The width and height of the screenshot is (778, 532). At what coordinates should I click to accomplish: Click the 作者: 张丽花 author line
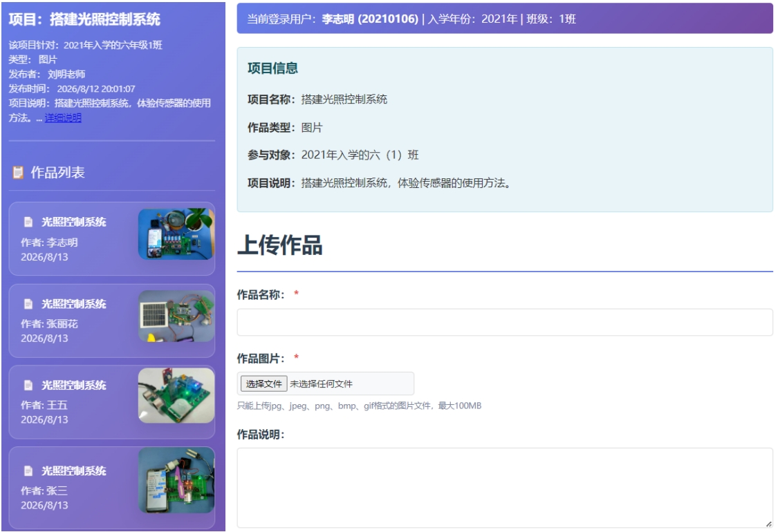tap(49, 324)
